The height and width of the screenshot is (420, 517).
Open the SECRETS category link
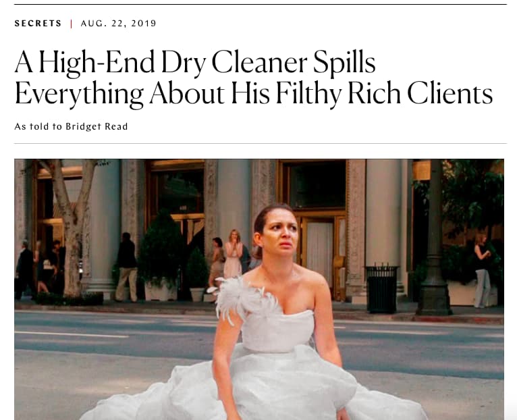coord(38,24)
